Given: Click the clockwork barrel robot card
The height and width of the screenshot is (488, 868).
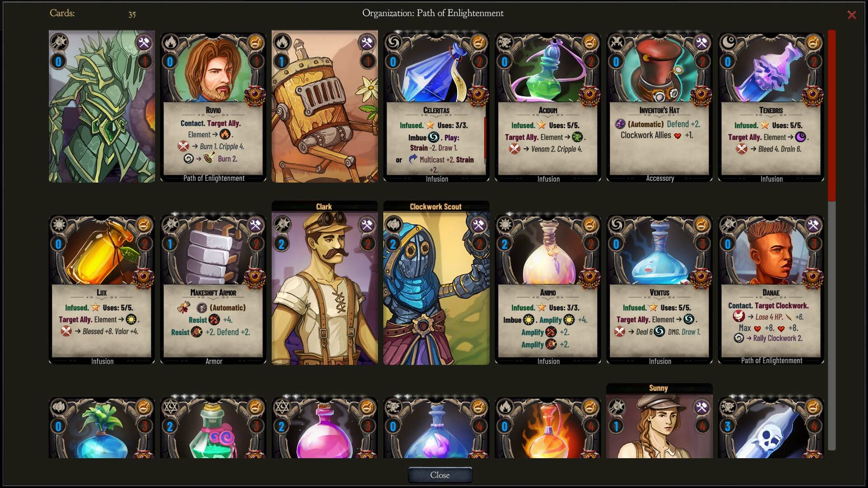Looking at the screenshot, I should [325, 107].
